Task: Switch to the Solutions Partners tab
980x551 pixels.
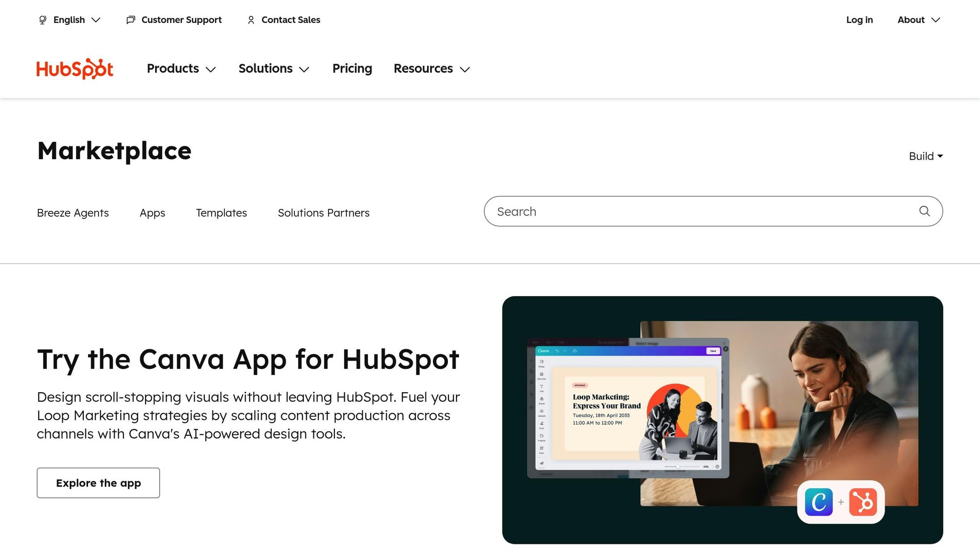Action: coord(323,212)
